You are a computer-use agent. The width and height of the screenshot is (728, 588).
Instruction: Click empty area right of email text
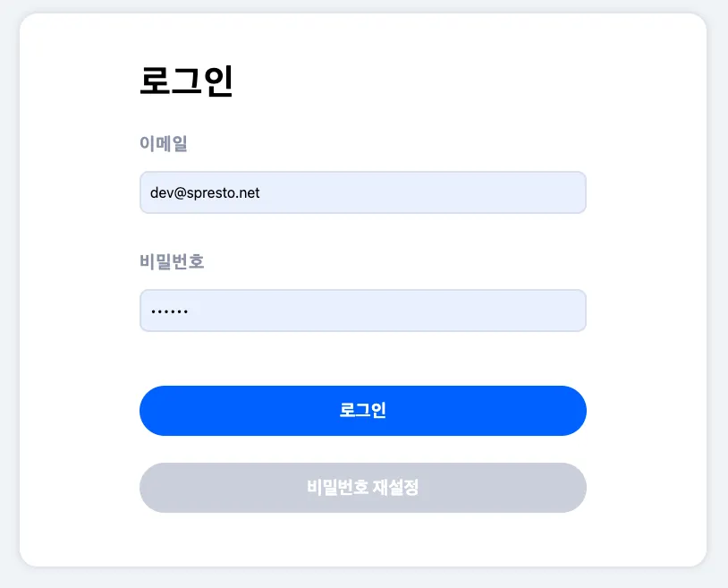(429, 192)
